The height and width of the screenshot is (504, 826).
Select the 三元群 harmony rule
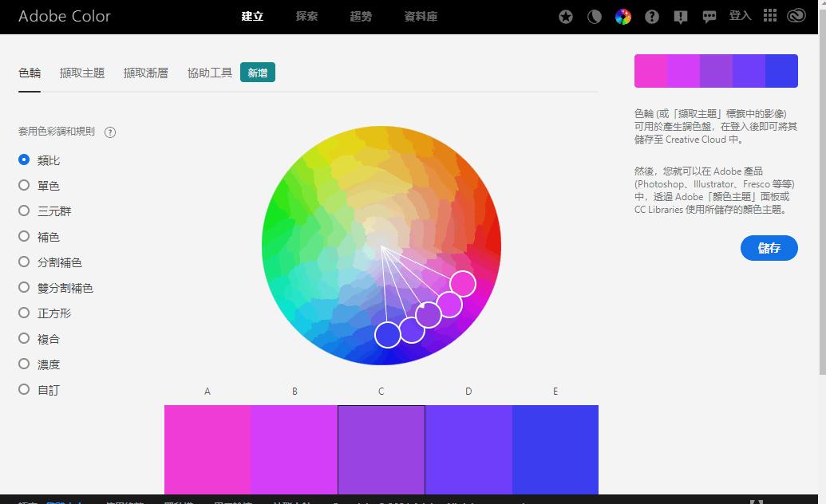45,211
